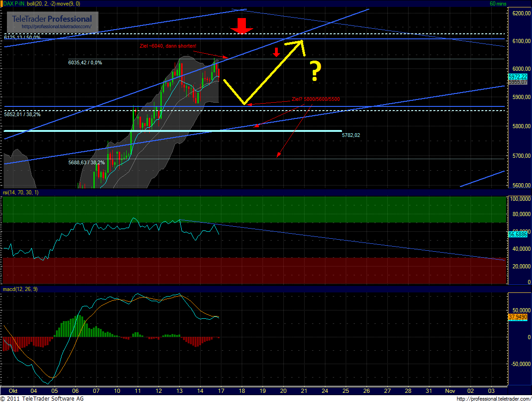
Task: Open the professional.teletrader.com link in the logo
Action: tap(56, 26)
